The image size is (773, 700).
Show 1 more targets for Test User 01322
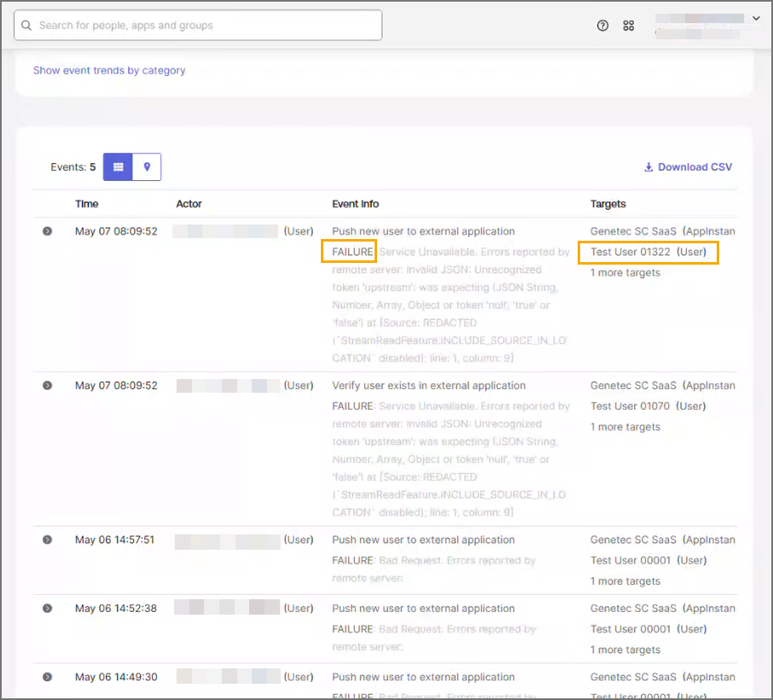625,273
